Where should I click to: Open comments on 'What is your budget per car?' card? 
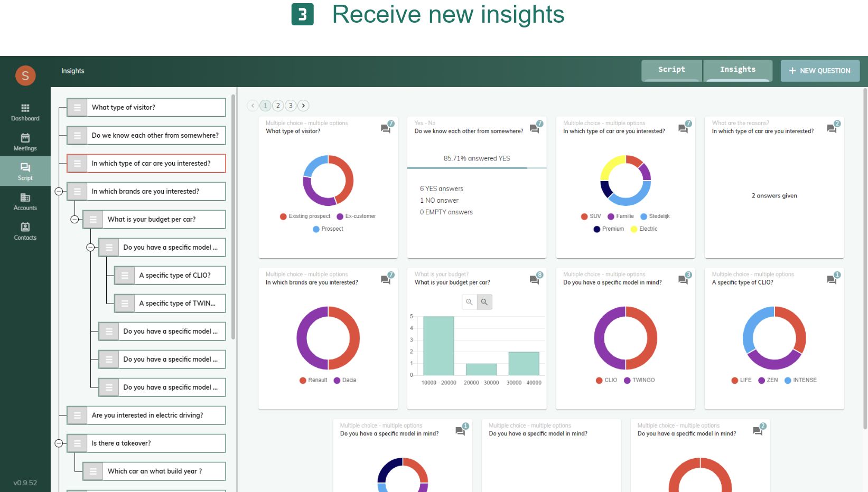pyautogui.click(x=535, y=279)
